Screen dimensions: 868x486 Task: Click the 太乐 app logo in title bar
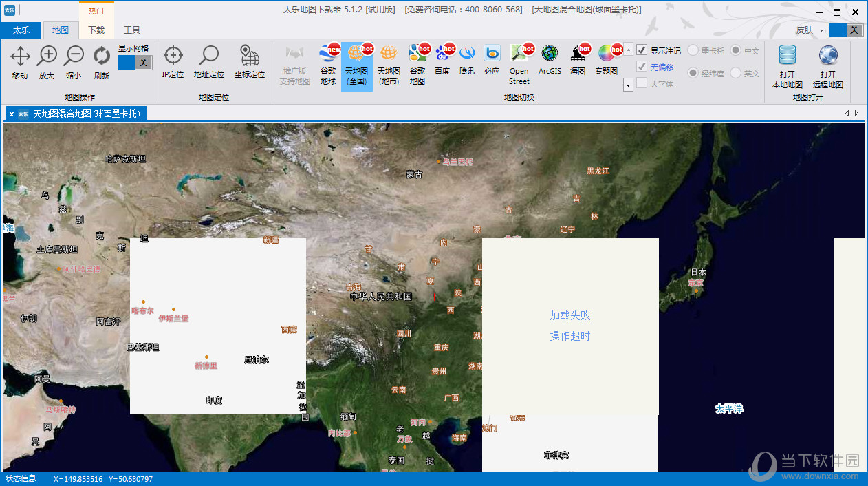(x=9, y=10)
